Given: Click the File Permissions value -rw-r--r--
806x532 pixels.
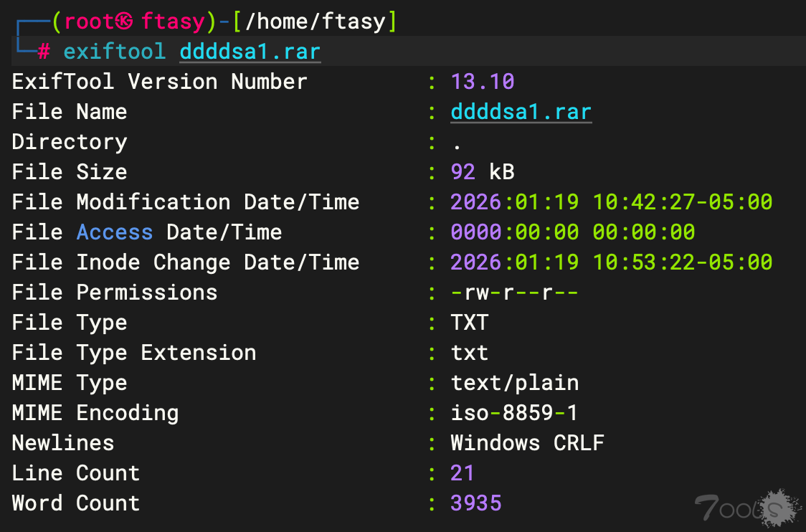Looking at the screenshot, I should tap(514, 293).
